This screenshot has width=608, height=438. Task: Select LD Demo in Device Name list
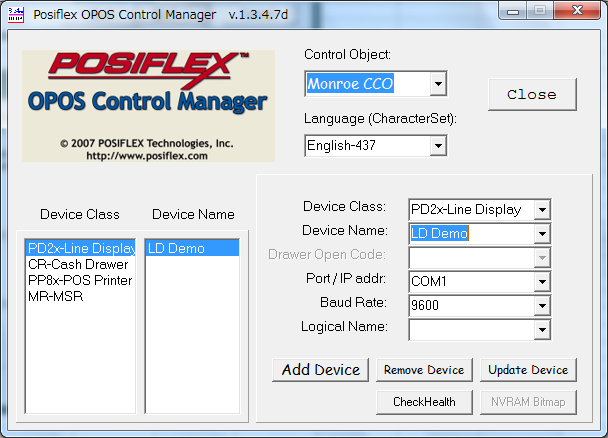tap(192, 248)
